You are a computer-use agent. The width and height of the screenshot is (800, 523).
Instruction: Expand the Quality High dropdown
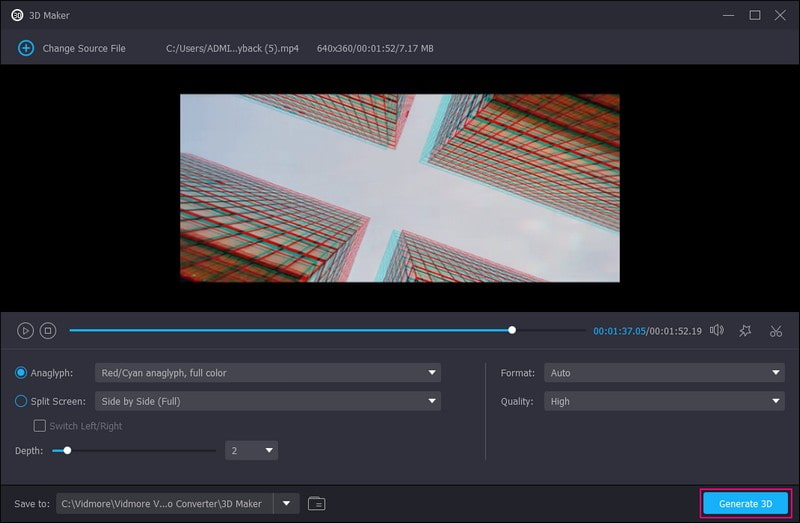coord(664,401)
